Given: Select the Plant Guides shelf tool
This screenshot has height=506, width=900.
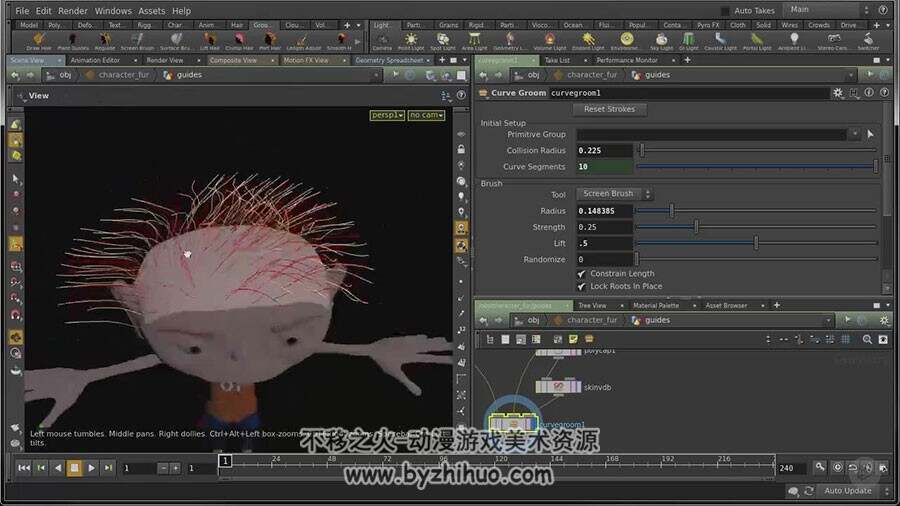Looking at the screenshot, I should pos(73,41).
